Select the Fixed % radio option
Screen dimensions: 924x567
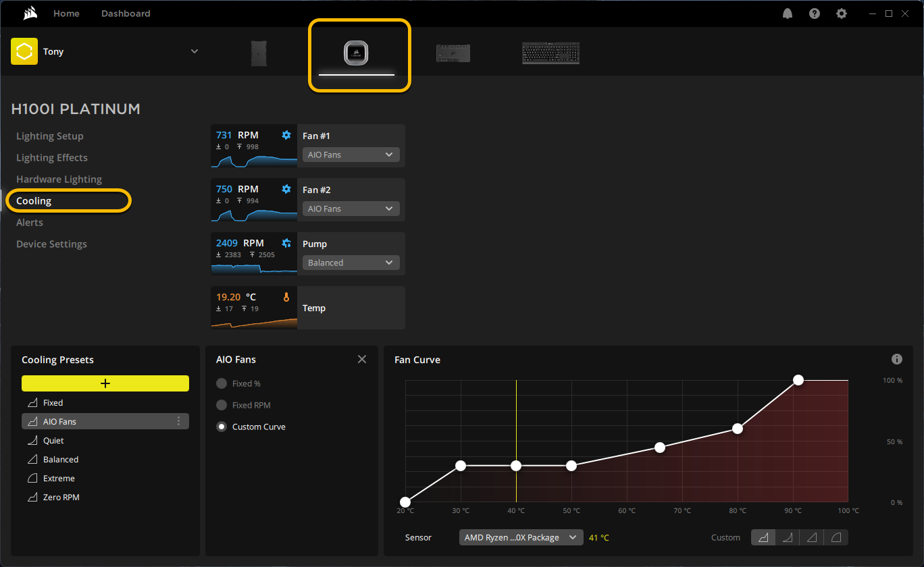[x=222, y=383]
